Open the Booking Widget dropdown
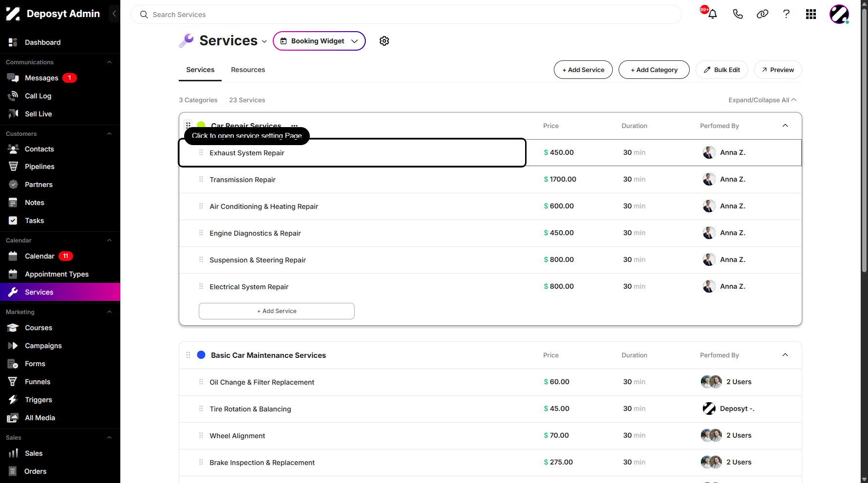The height and width of the screenshot is (483, 868). tap(319, 41)
